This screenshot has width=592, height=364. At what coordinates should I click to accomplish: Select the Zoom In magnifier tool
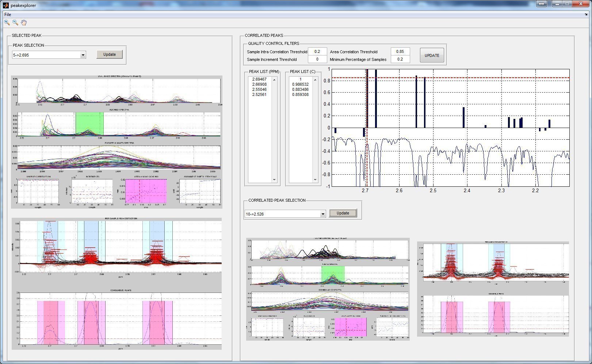7,23
